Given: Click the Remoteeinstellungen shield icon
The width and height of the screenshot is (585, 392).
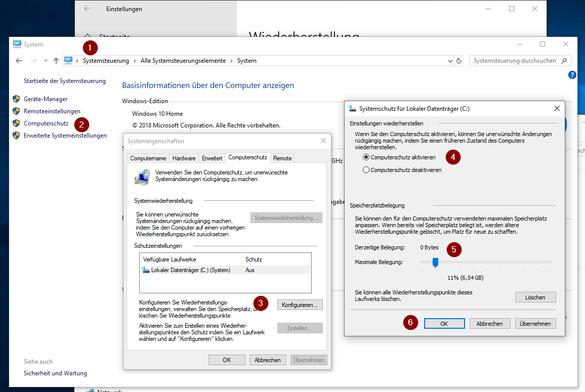Looking at the screenshot, I should pos(16,111).
